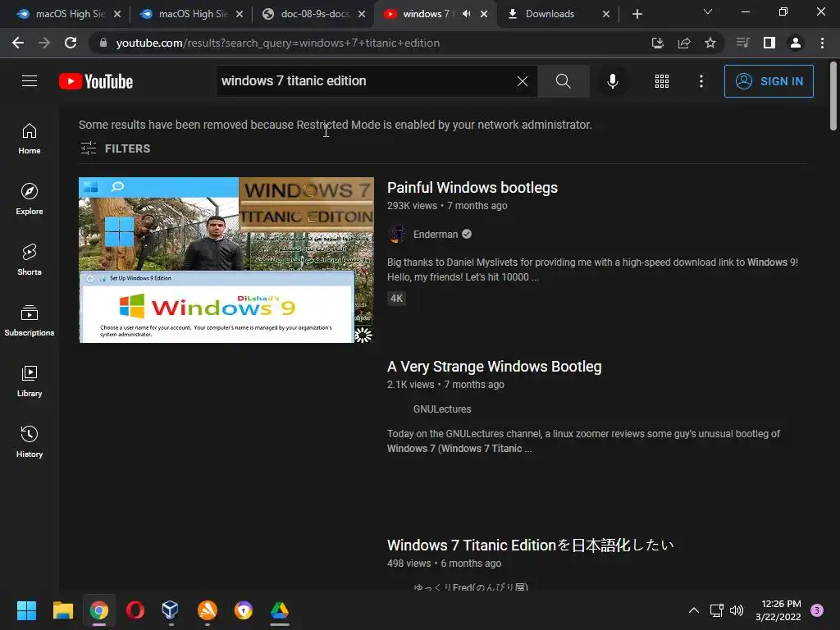Open Home in sidebar
This screenshot has height=630, width=840.
tap(30, 139)
